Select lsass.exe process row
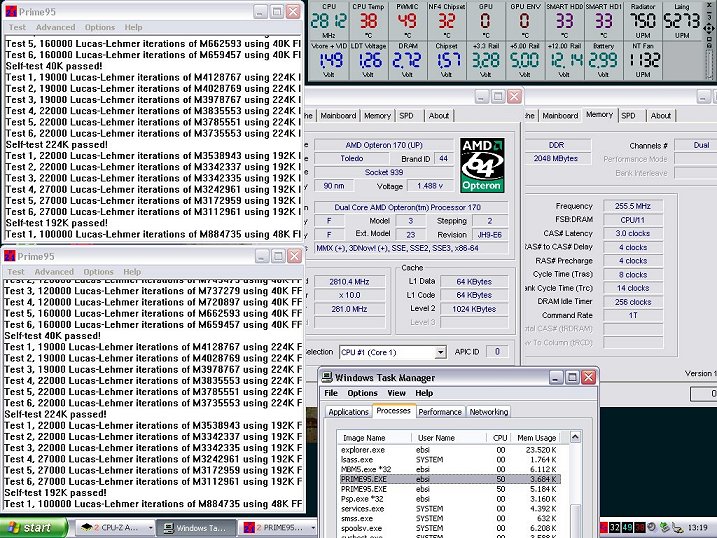Image resolution: width=717 pixels, height=538 pixels. pyautogui.click(x=449, y=459)
